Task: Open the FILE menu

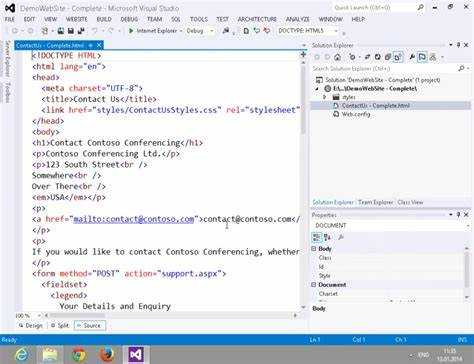Action: tap(10, 19)
